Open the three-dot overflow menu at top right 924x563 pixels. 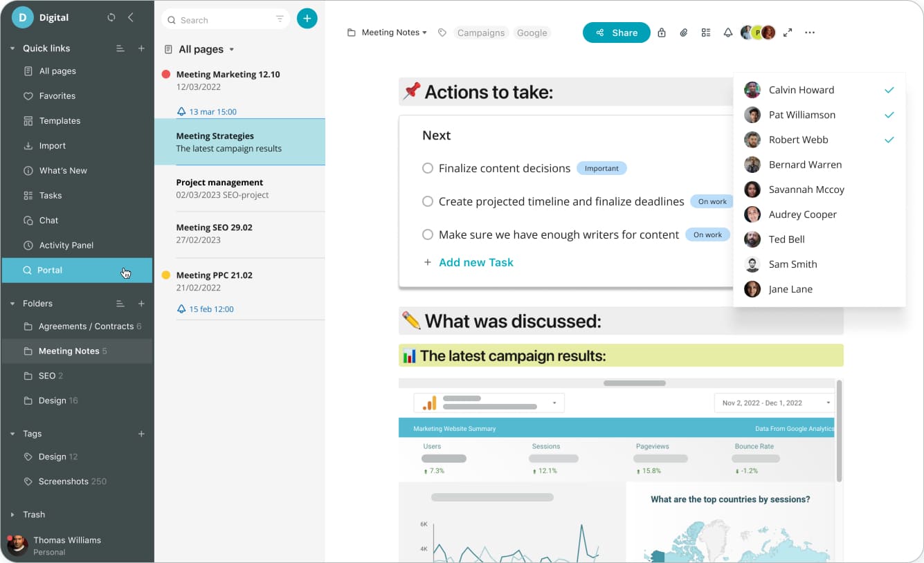810,33
